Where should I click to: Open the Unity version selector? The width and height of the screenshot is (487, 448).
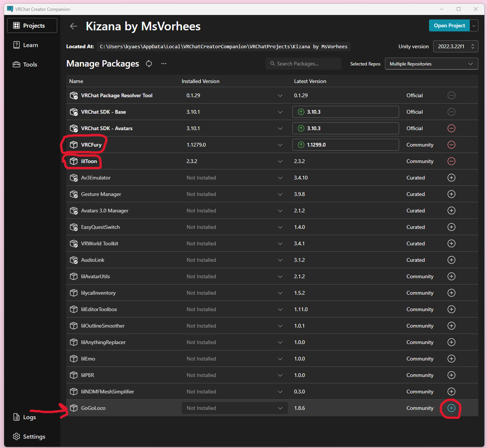456,46
